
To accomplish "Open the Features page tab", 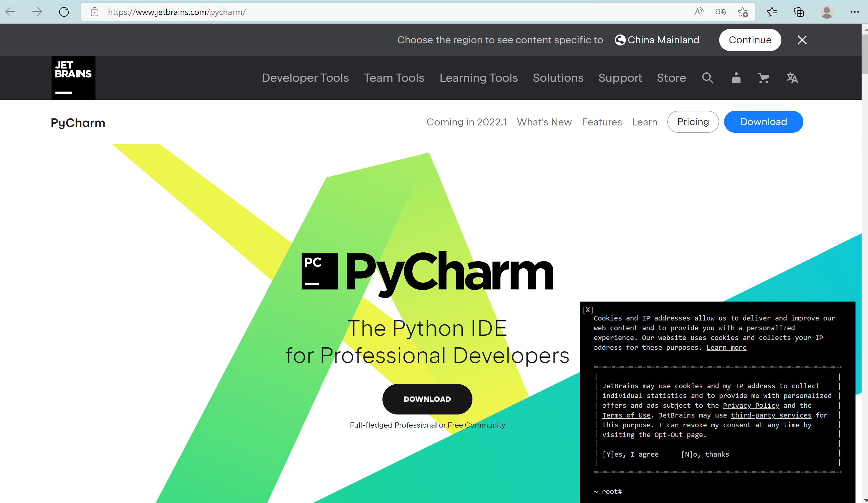I will (x=601, y=122).
